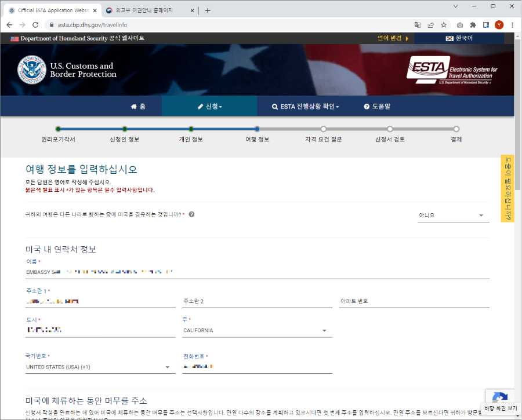522x420 pixels.
Task: Open ESTA 진행상황 확인 menu
Action: click(305, 107)
